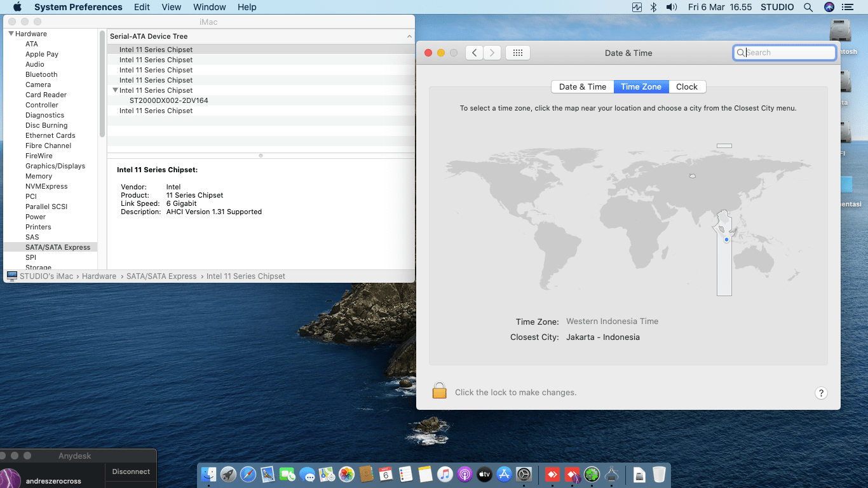This screenshot has height=488, width=868.
Task: Open the System Preferences application menu
Action: pyautogui.click(x=78, y=7)
